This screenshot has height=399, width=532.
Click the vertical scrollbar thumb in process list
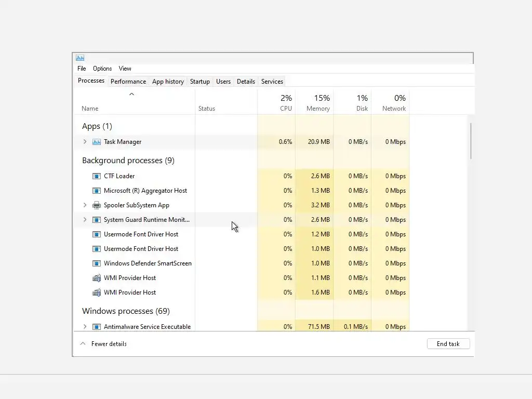tap(471, 141)
